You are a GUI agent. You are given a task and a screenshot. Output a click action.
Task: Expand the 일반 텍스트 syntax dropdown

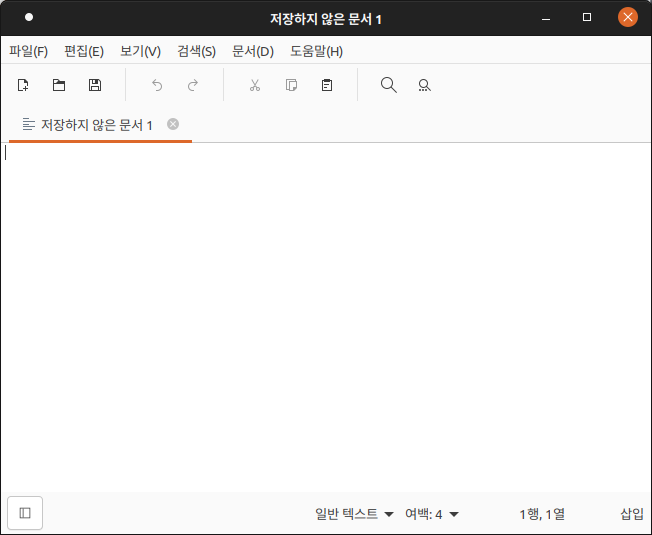click(x=354, y=514)
